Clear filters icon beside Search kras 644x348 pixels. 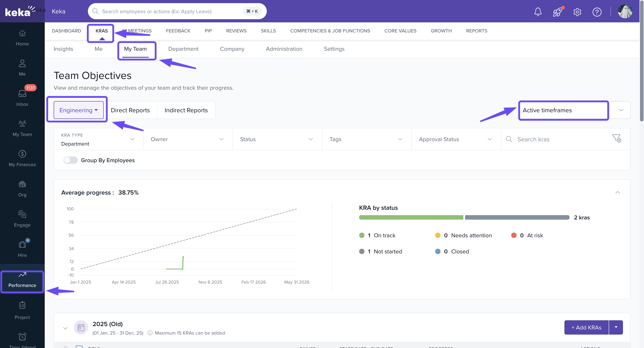[x=616, y=138]
